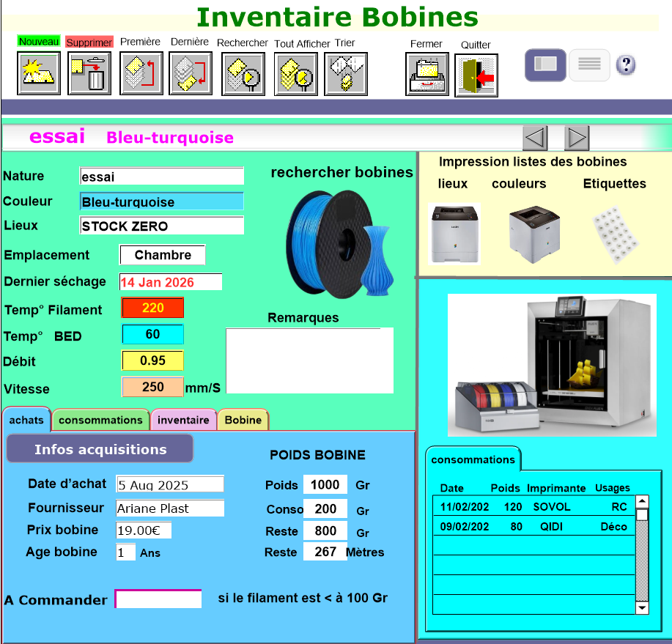
Task: Click the Trier sort icon
Action: click(346, 74)
